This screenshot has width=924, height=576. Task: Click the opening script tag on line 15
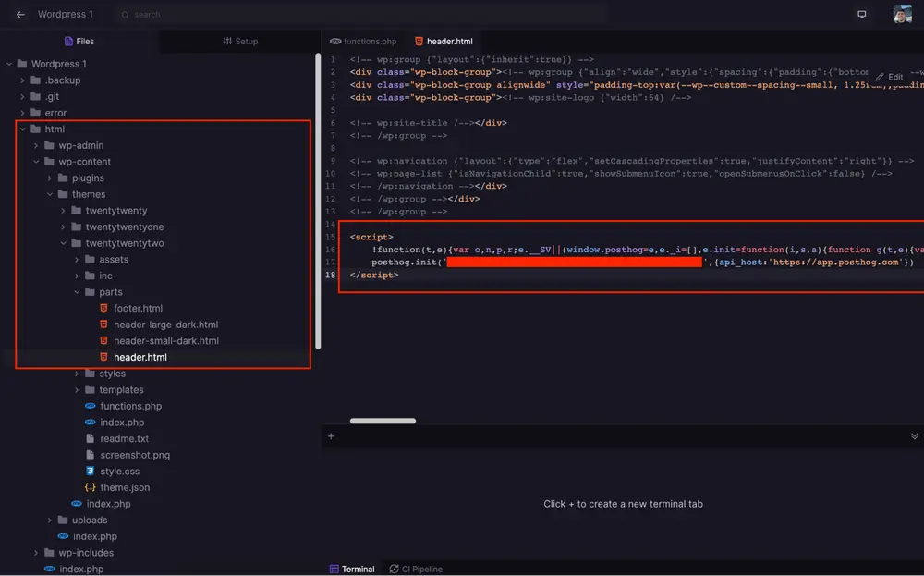(371, 237)
